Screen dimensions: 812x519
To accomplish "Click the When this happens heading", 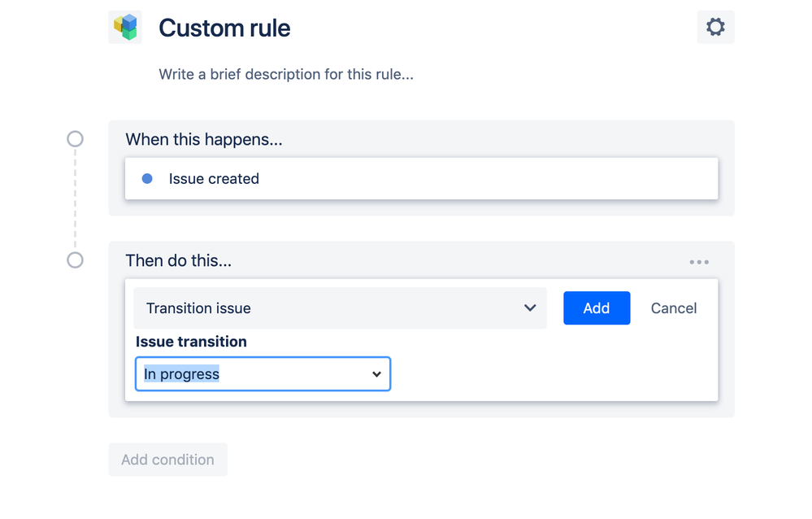I will point(204,140).
